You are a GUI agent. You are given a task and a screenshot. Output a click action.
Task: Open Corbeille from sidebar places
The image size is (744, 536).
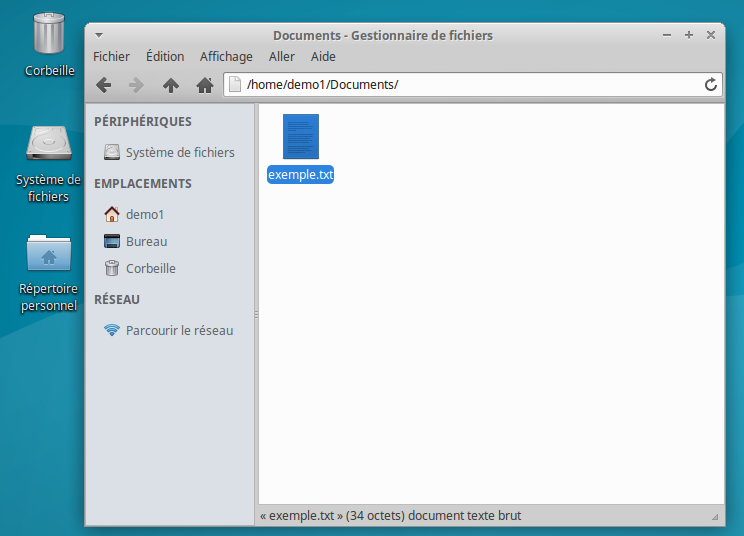150,269
